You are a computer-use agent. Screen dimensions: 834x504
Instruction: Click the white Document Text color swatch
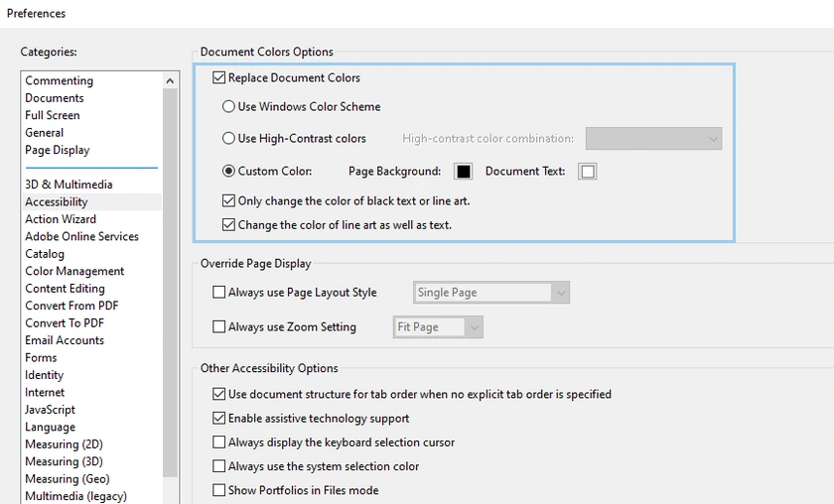click(588, 172)
